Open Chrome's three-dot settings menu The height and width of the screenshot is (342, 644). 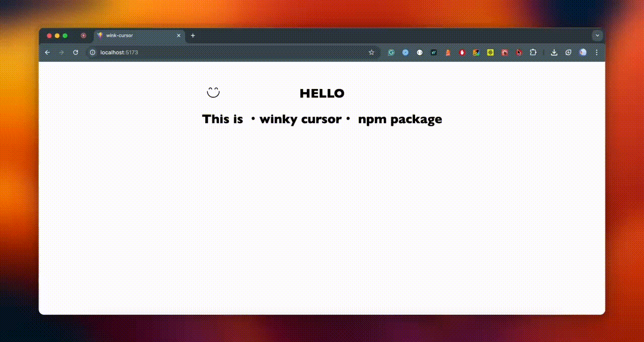[x=597, y=52]
